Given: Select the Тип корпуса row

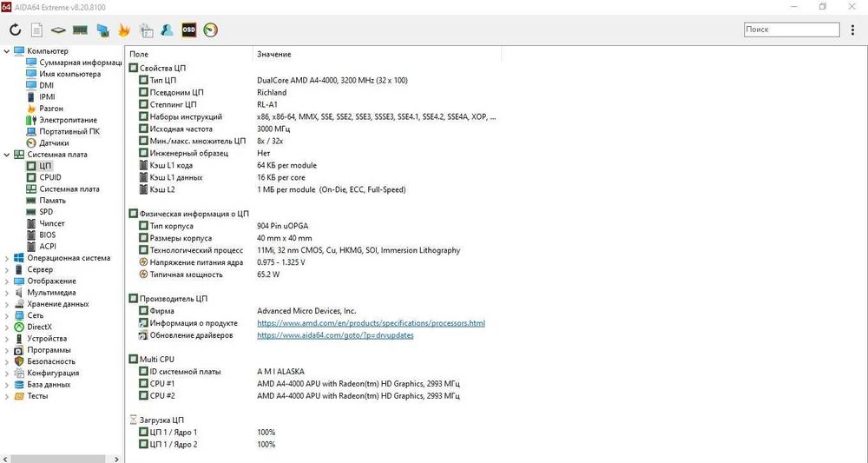Looking at the screenshot, I should [313, 226].
